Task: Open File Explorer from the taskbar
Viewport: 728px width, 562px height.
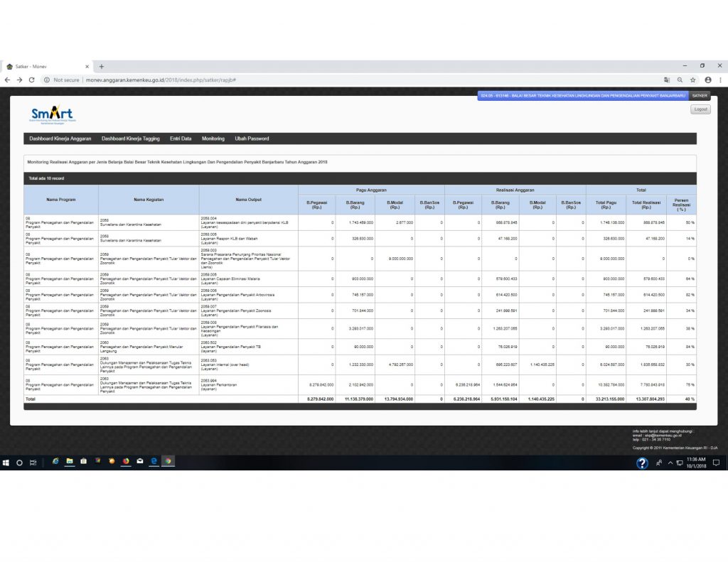Action: pos(70,461)
